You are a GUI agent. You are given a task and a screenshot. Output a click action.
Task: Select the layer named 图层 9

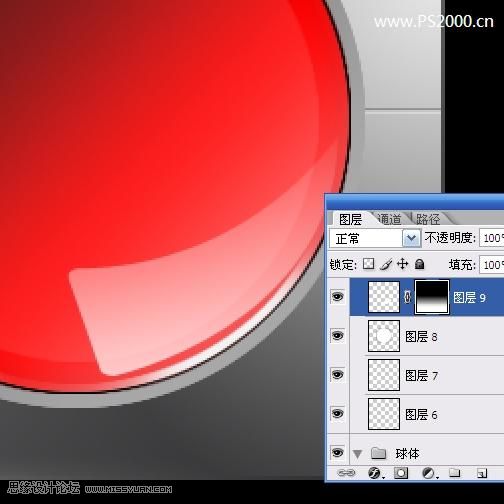(x=469, y=298)
